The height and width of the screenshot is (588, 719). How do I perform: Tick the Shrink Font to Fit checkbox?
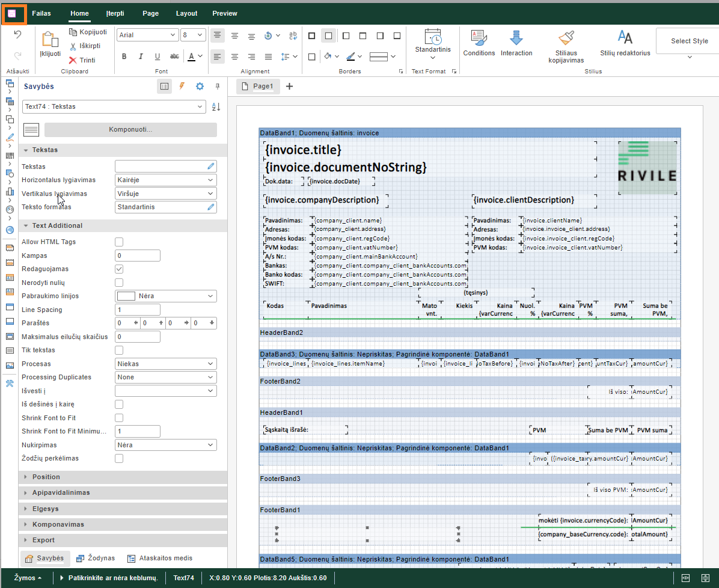tap(119, 418)
